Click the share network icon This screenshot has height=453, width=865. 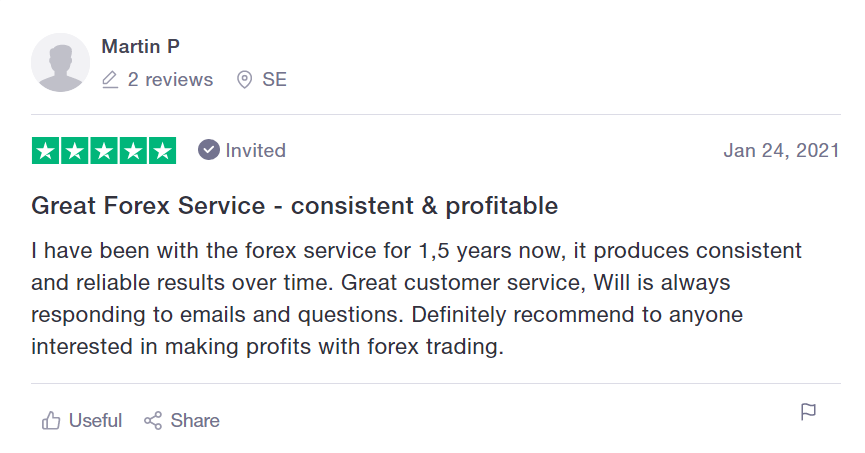click(153, 420)
